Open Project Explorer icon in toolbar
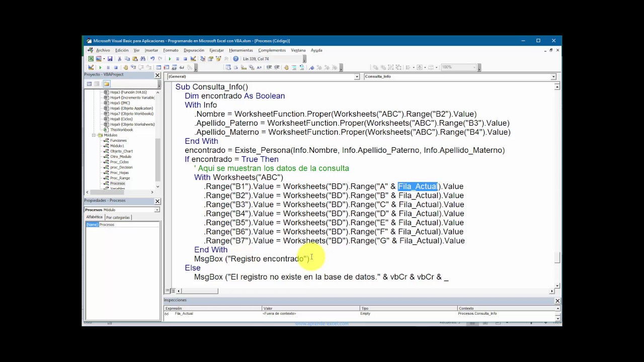The height and width of the screenshot is (362, 644). pyautogui.click(x=203, y=59)
